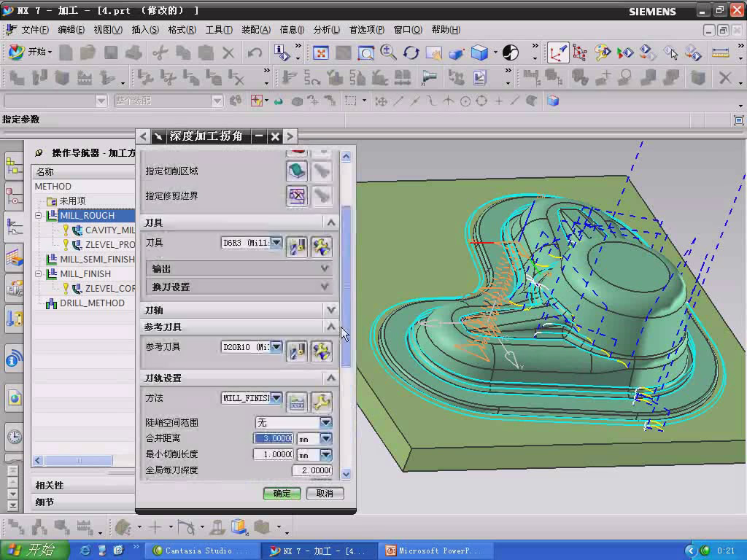Viewport: 747px width, 560px height.
Task: Select the DRILL_METHOD tree item
Action: click(x=92, y=303)
